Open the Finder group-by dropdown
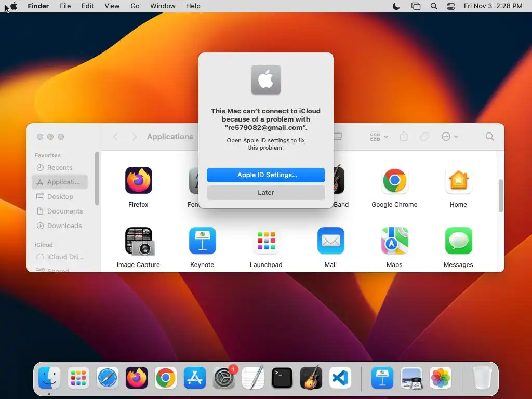This screenshot has width=532, height=399. coord(379,137)
